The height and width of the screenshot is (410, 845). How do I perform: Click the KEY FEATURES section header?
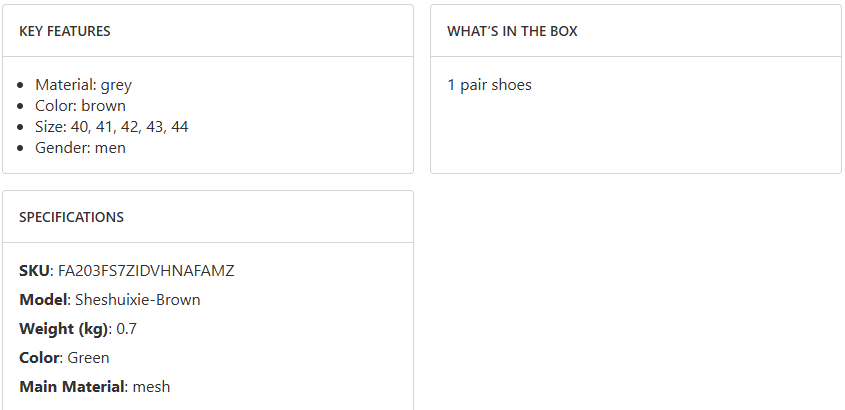tap(65, 31)
